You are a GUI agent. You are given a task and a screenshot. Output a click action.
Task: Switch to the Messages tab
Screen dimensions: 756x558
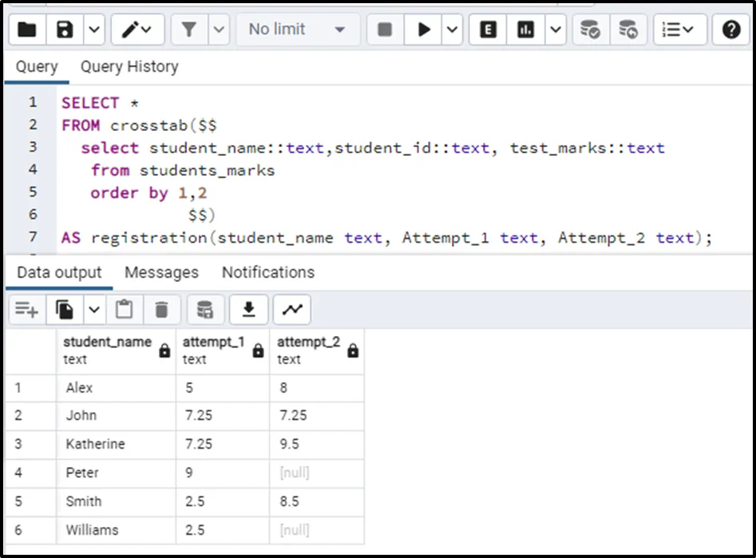(x=161, y=272)
